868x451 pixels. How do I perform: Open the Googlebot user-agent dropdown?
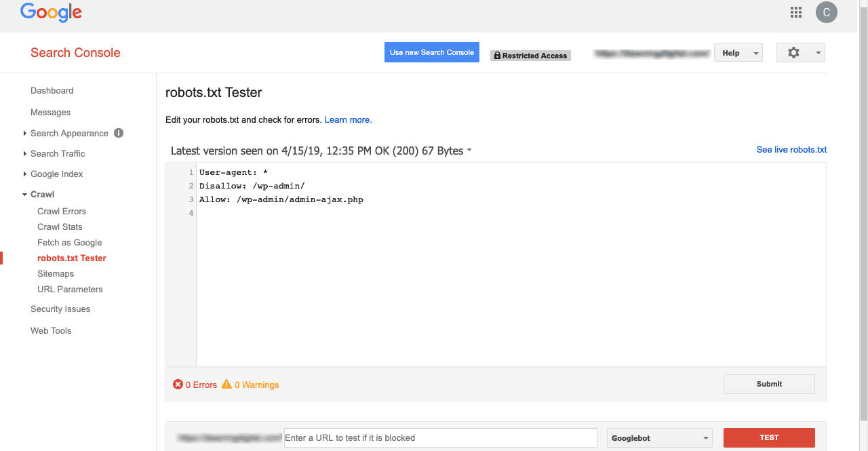[x=660, y=438]
